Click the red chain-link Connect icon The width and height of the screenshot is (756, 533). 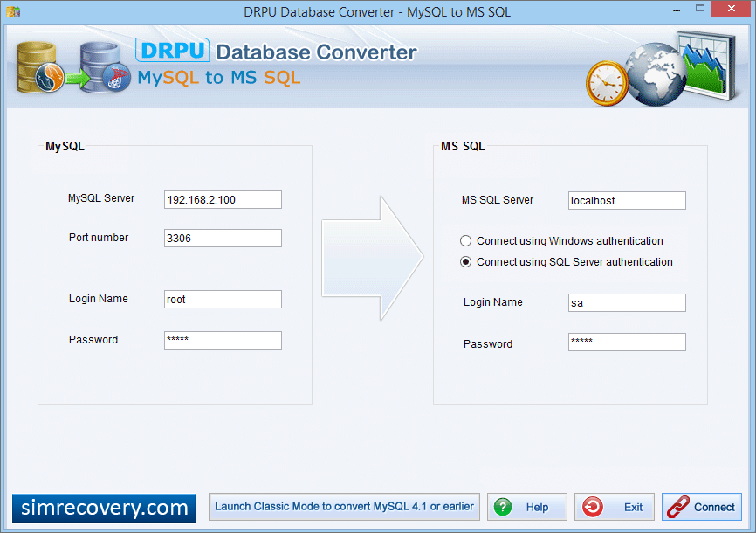(678, 507)
